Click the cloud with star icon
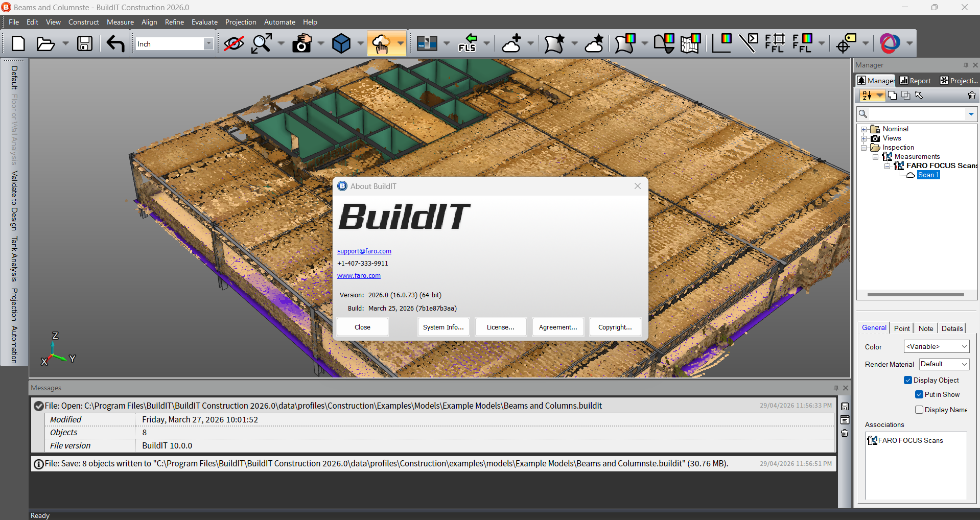This screenshot has height=520, width=980. pos(594,44)
